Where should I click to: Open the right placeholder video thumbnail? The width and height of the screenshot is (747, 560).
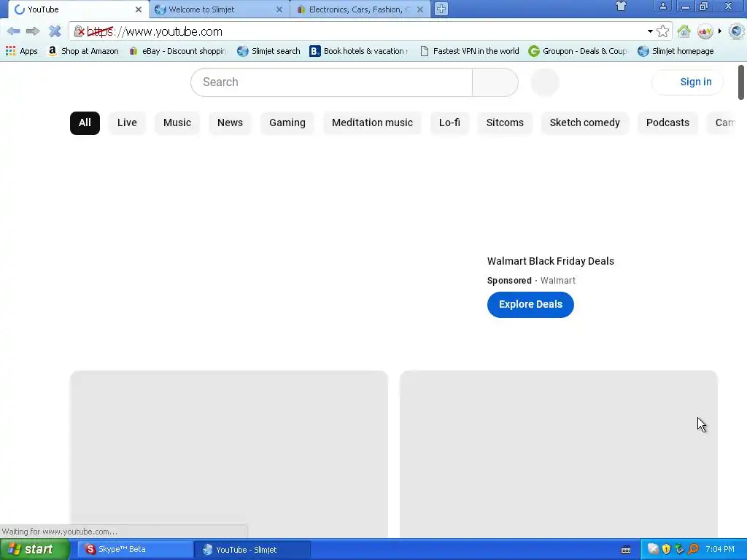(x=558, y=454)
